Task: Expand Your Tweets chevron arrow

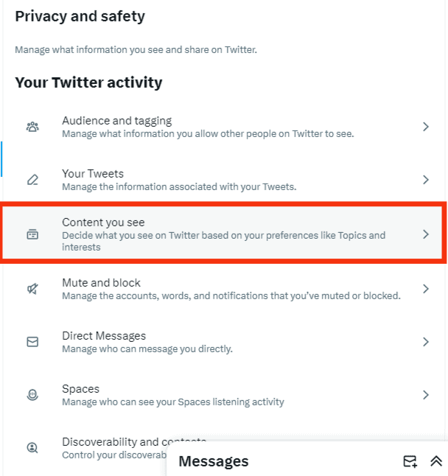Action: coord(425,180)
